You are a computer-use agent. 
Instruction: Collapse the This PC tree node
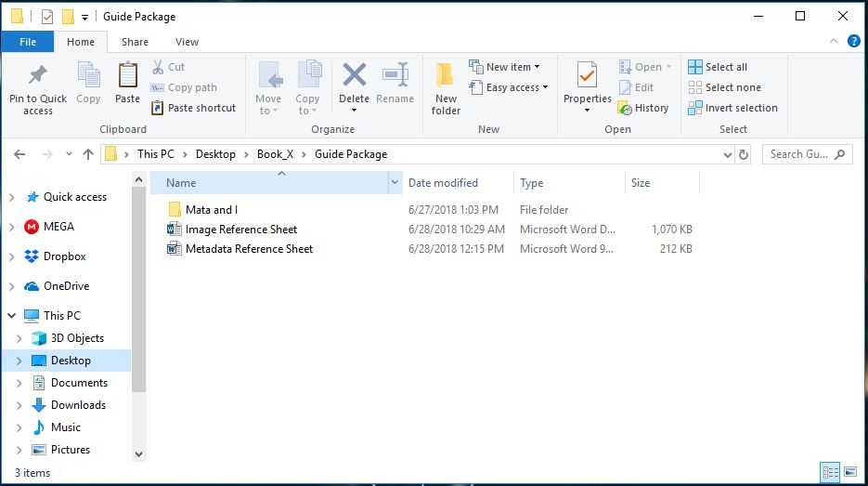point(12,315)
